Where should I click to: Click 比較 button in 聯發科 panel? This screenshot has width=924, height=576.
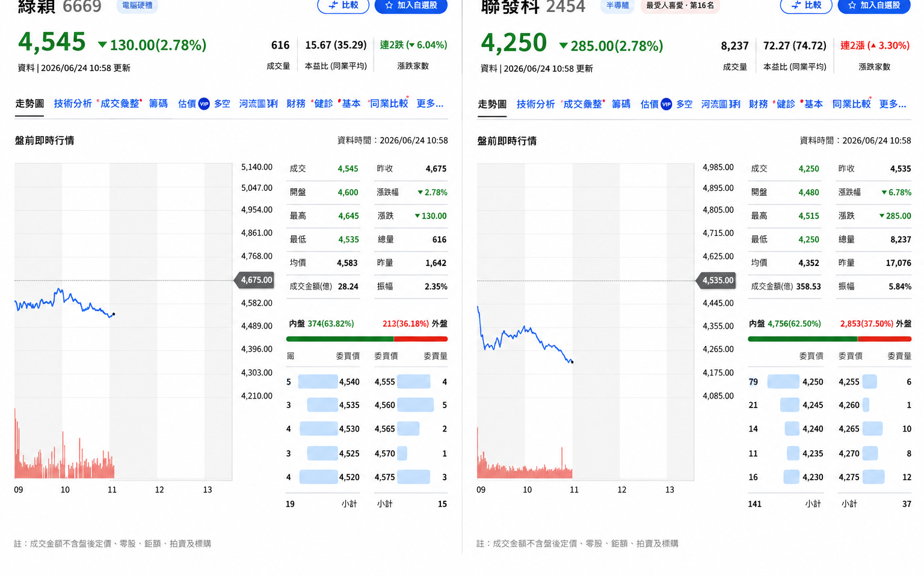806,5
